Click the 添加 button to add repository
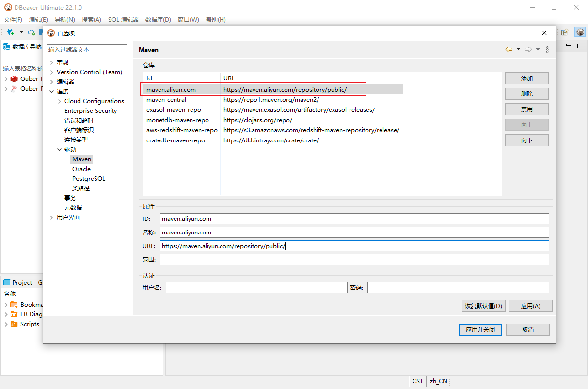The image size is (588, 389). tap(526, 78)
